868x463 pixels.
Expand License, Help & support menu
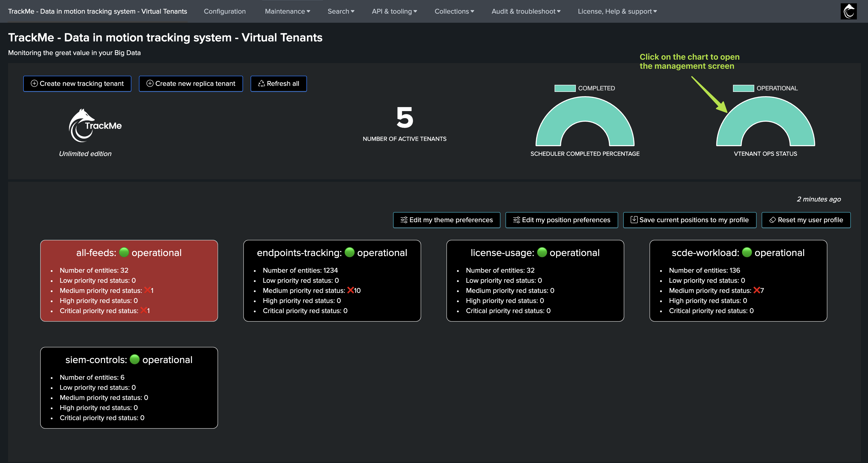coord(617,11)
